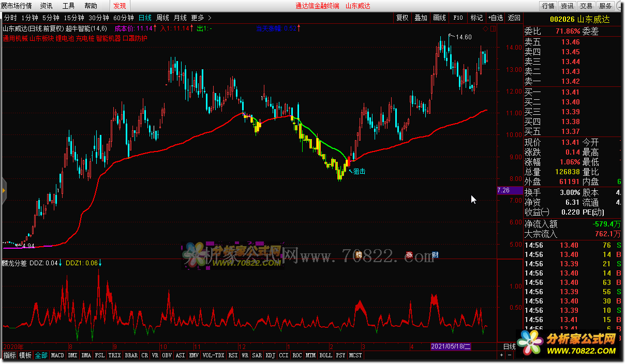The width and height of the screenshot is (626, 364).
Task: Select the KDJ indicator
Action: point(270,356)
